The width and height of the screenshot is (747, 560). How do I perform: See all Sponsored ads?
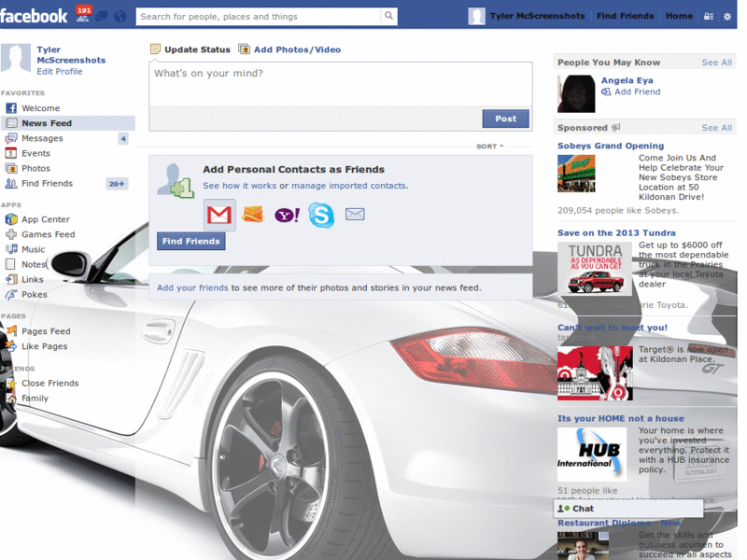point(716,128)
